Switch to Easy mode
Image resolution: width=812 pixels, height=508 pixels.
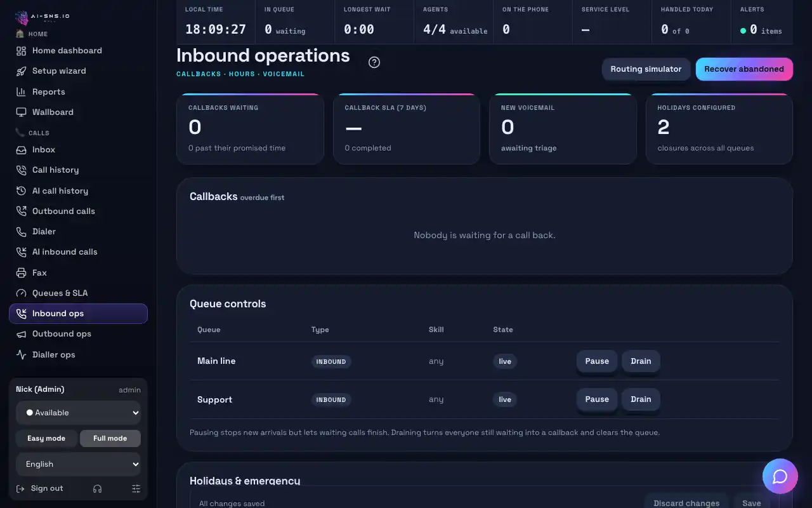pos(46,438)
